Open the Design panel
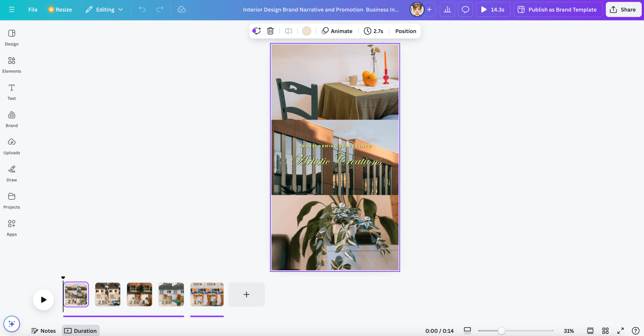Image resolution: width=644 pixels, height=336 pixels. coord(12,38)
